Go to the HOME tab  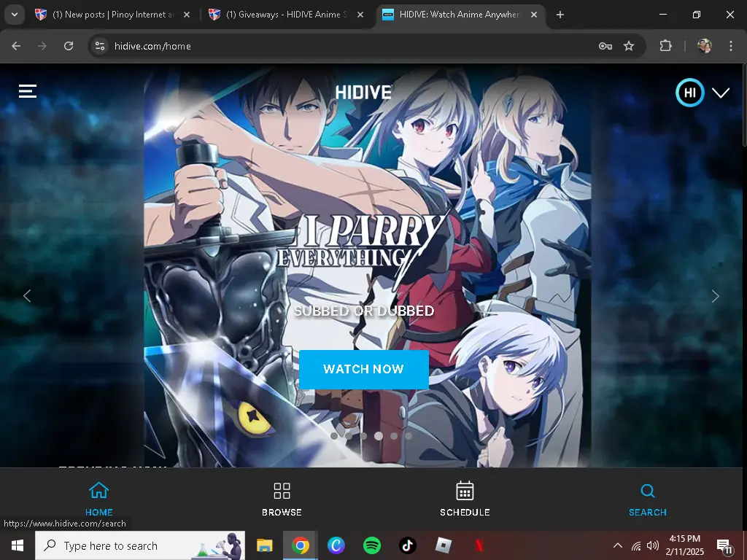click(x=99, y=499)
